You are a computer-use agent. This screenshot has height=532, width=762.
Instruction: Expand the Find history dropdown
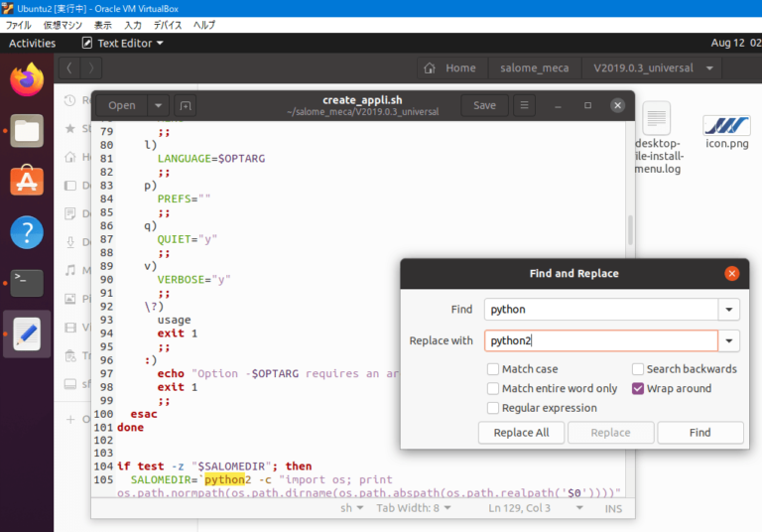(730, 310)
